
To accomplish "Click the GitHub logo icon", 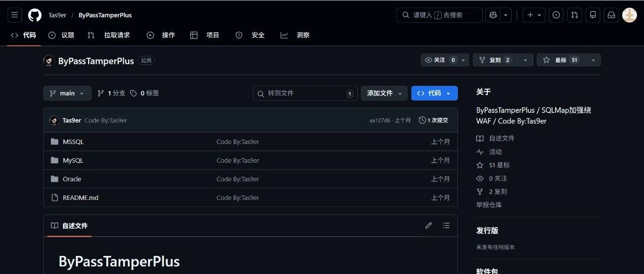I will point(35,15).
